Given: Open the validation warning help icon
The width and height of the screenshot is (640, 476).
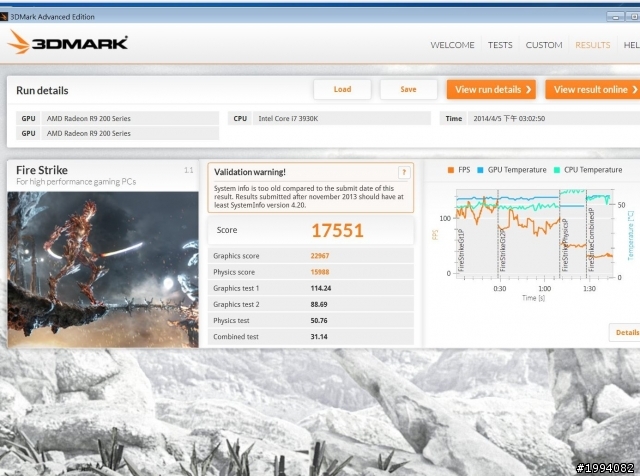Looking at the screenshot, I should (404, 172).
